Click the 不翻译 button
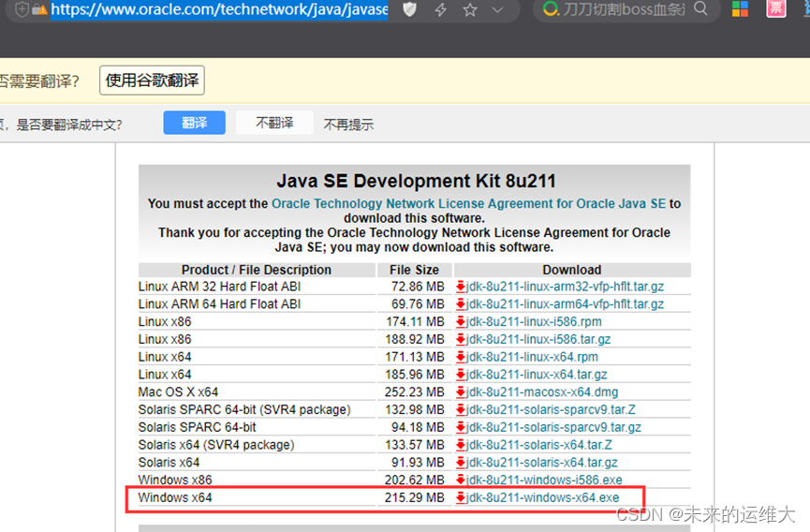 pyautogui.click(x=274, y=123)
